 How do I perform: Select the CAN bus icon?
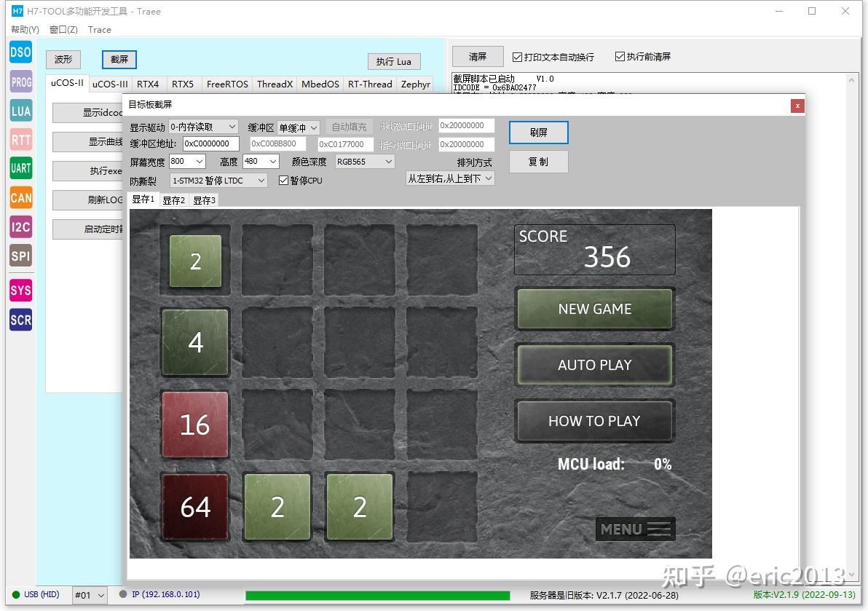[x=20, y=197]
